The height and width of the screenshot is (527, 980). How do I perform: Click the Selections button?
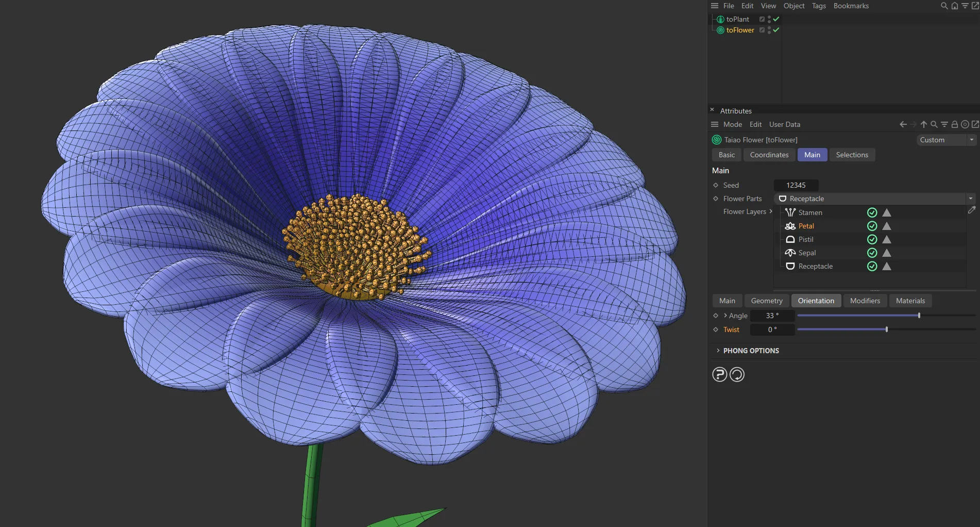click(x=852, y=155)
